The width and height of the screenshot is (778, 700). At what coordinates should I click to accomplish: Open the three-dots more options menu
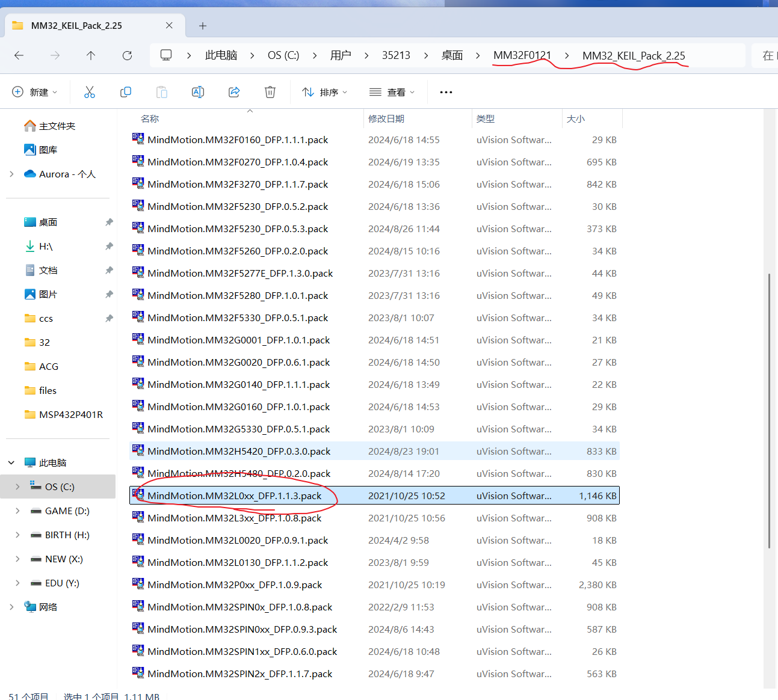(446, 92)
